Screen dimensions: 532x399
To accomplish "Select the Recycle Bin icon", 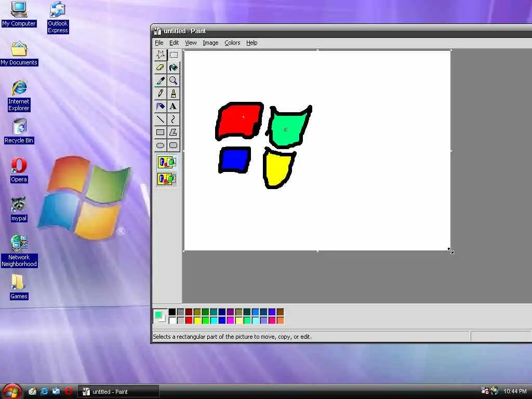I will click(x=19, y=131).
